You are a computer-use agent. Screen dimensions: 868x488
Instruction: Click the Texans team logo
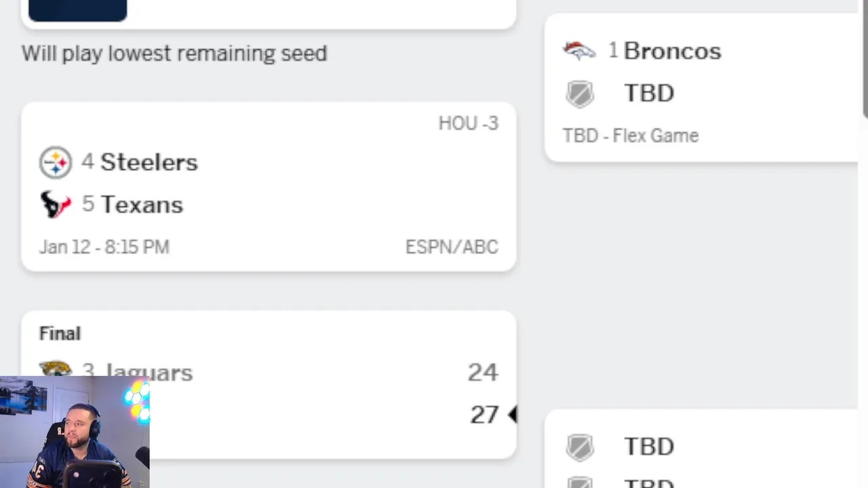point(56,205)
